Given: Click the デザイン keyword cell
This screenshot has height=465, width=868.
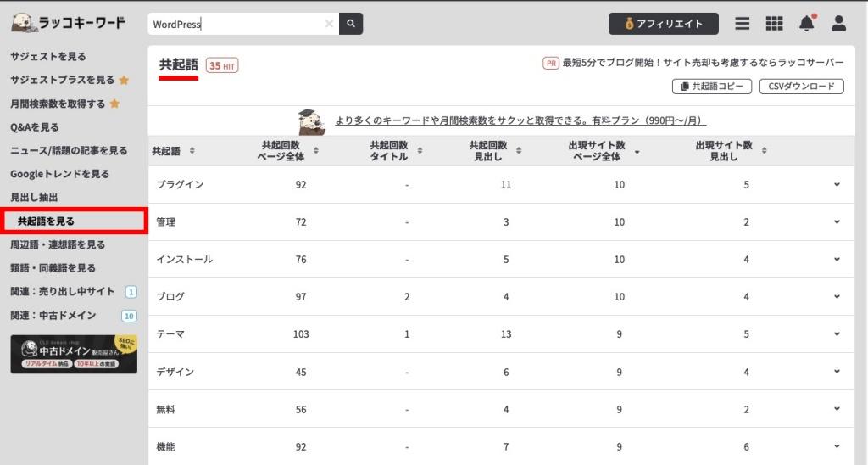Looking at the screenshot, I should coord(175,372).
